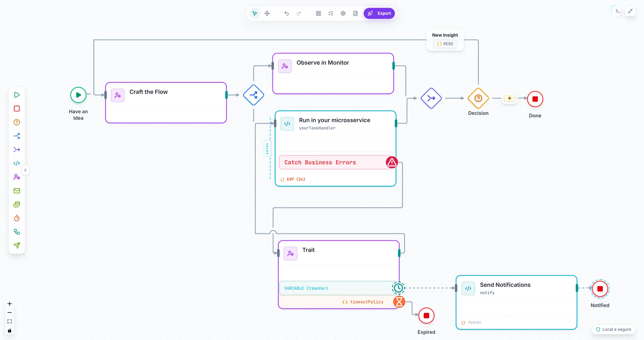Pick the Decision question mark from the palette

point(17,122)
